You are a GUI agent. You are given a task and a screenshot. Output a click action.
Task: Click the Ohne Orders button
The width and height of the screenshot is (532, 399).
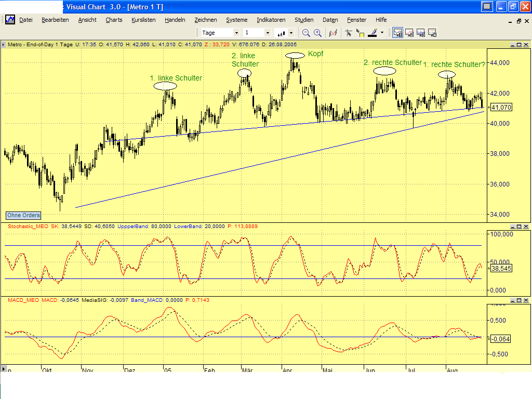23,215
